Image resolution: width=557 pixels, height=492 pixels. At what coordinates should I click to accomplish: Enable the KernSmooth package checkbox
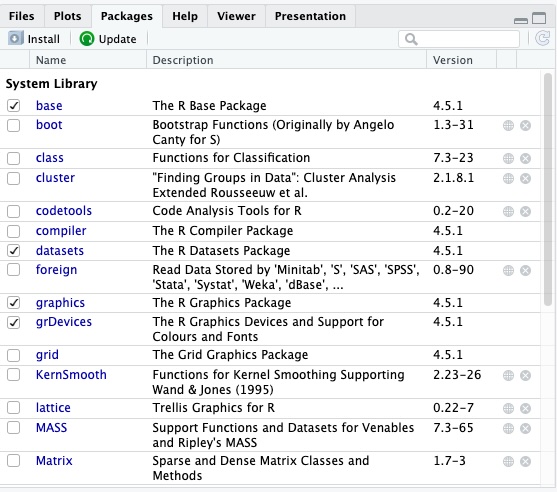coord(13,374)
